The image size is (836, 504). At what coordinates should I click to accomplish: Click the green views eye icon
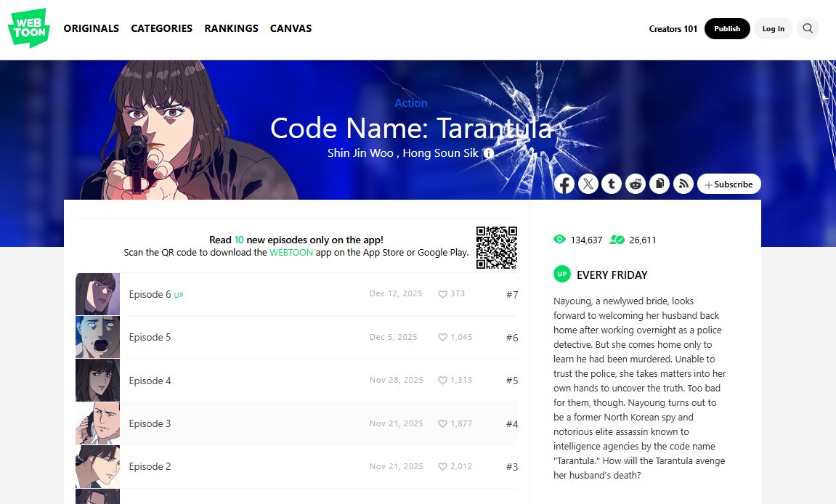pyautogui.click(x=559, y=240)
